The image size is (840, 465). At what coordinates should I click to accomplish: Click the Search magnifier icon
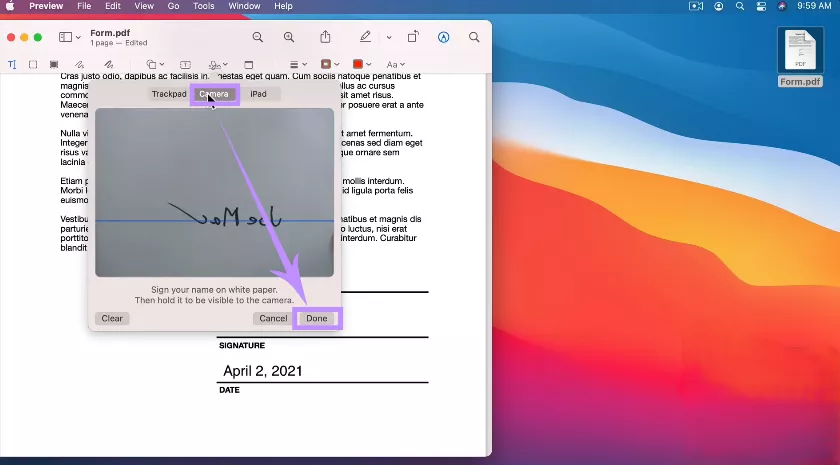(474, 37)
